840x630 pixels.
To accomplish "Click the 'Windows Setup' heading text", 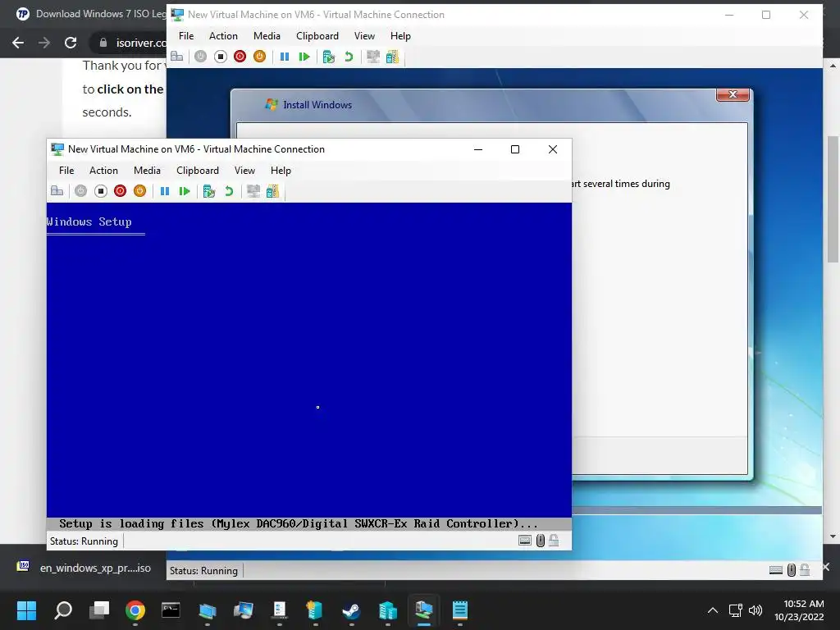I will (89, 221).
